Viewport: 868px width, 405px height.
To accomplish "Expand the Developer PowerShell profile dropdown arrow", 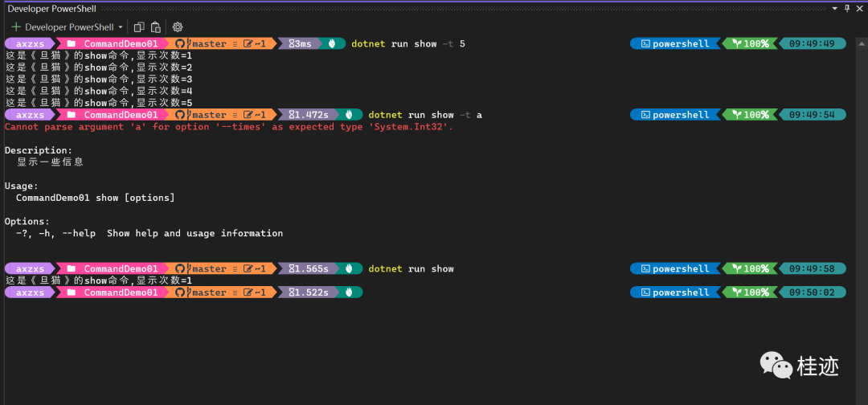I will 121,27.
